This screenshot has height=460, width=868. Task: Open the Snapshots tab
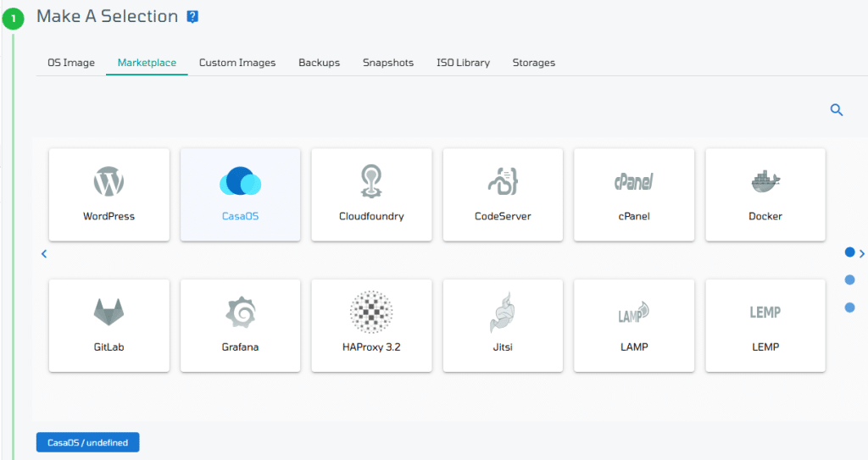[388, 63]
